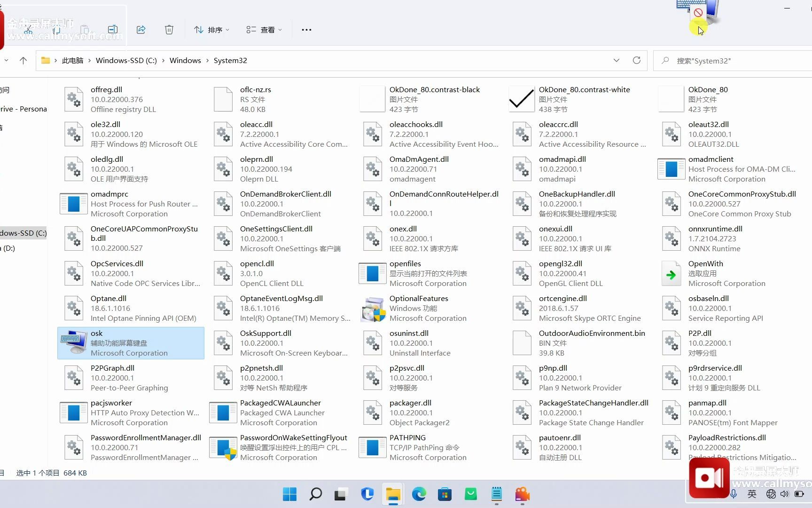
Task: Select the OskSupport.dll file
Action: (280, 343)
